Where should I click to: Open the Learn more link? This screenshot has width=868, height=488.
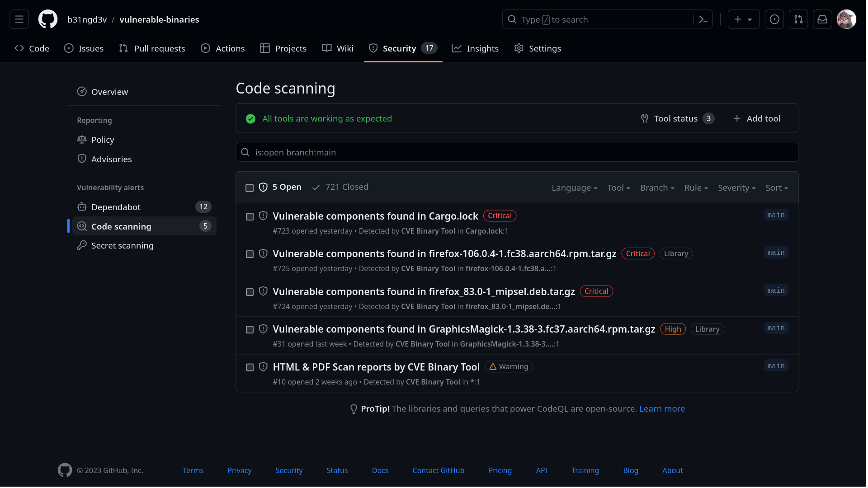point(662,409)
